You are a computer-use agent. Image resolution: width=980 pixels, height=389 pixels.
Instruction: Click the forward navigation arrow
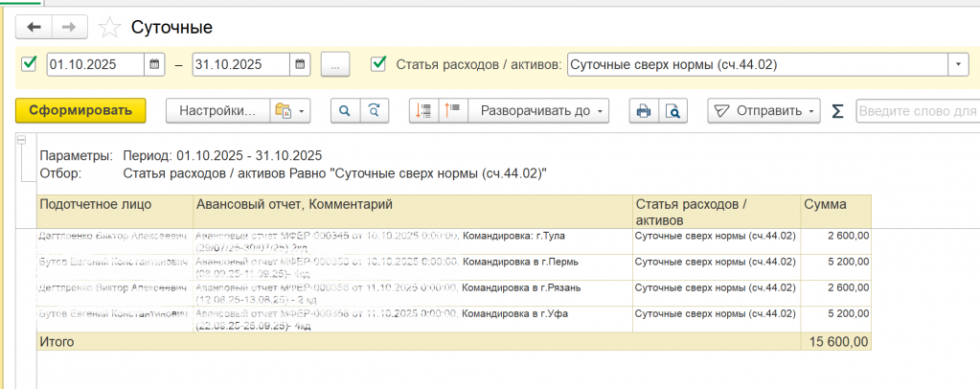[68, 27]
